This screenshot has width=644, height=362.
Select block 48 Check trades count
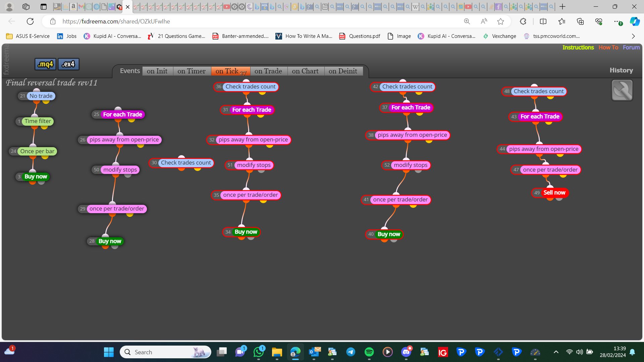[x=534, y=92]
